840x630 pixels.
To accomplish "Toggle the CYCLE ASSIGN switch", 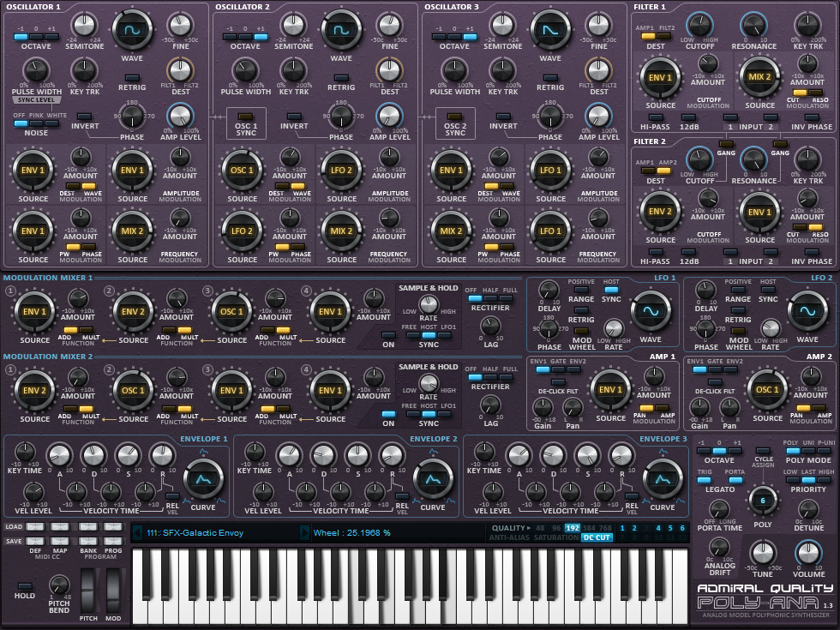I will click(763, 451).
